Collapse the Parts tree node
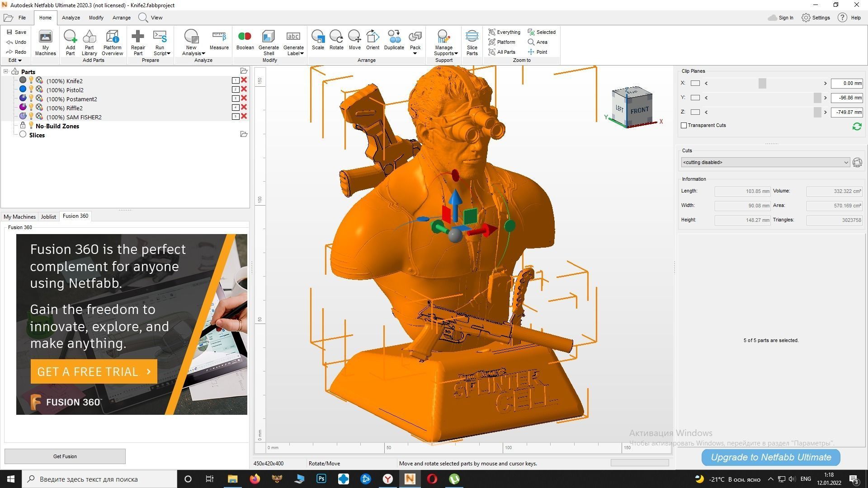Viewport: 868px width, 488px height. click(6, 71)
